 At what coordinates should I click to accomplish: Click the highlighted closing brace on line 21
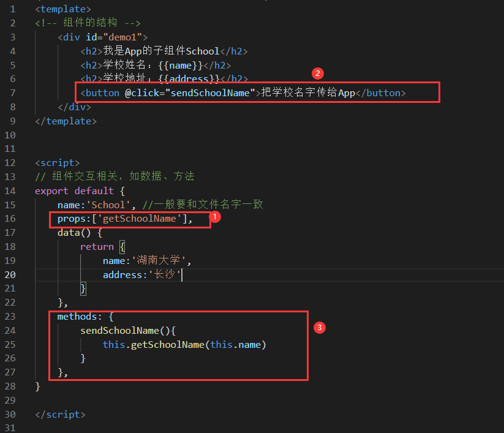click(83, 288)
